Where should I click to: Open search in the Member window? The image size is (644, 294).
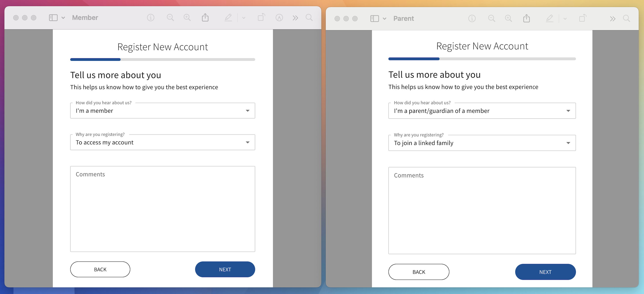point(309,17)
